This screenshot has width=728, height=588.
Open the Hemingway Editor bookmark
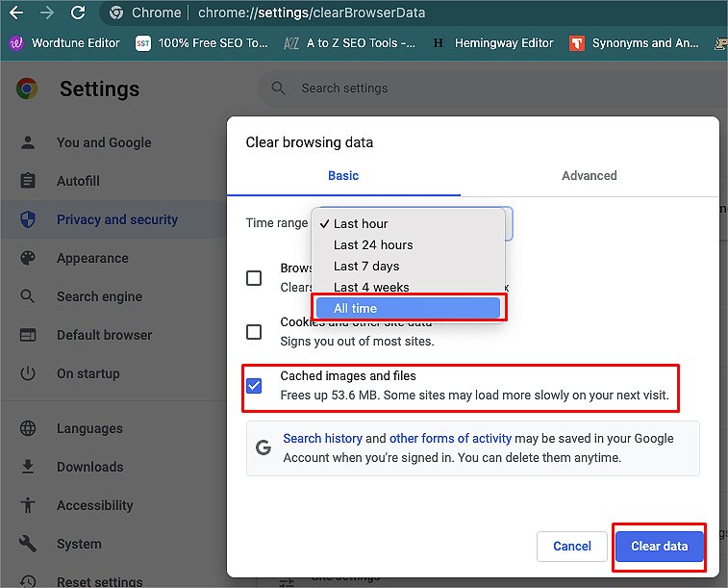tap(493, 43)
